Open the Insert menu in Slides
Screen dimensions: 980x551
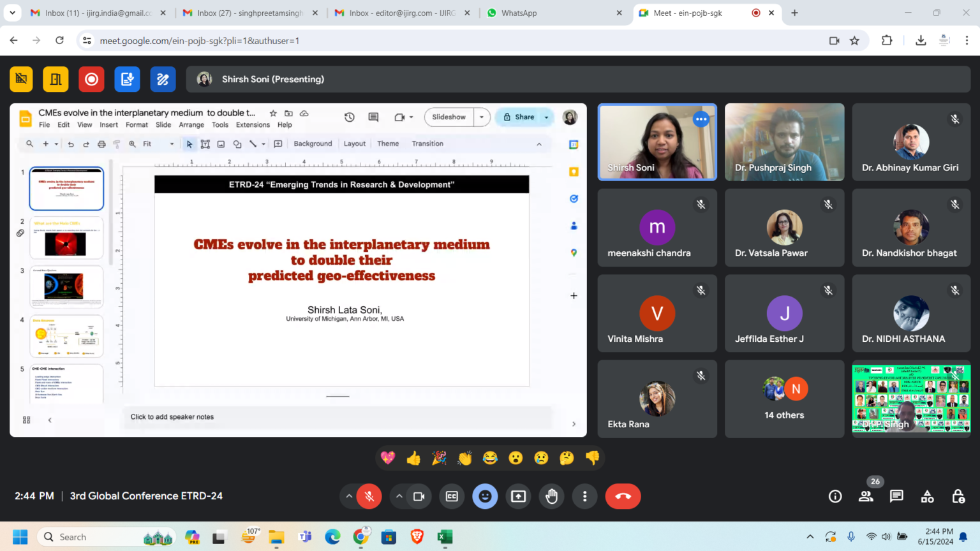[x=108, y=125]
